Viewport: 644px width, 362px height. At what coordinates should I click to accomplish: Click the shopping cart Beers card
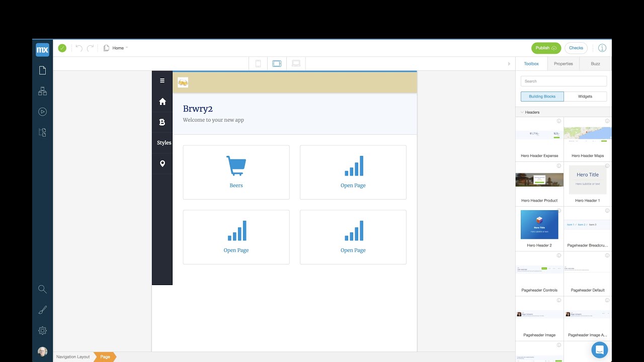236,172
